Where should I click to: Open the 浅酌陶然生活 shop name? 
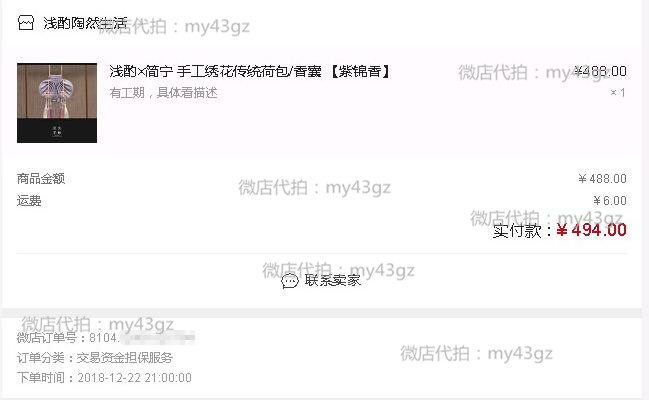pyautogui.click(x=85, y=23)
